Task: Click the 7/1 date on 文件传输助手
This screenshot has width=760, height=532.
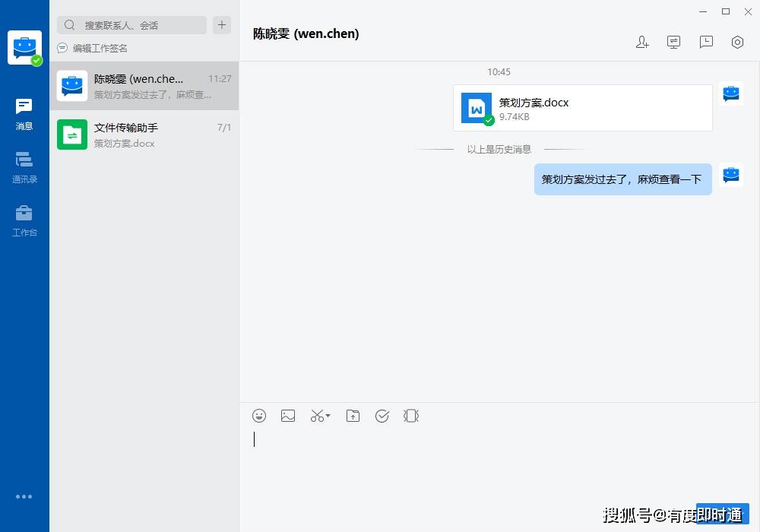Action: pyautogui.click(x=224, y=128)
